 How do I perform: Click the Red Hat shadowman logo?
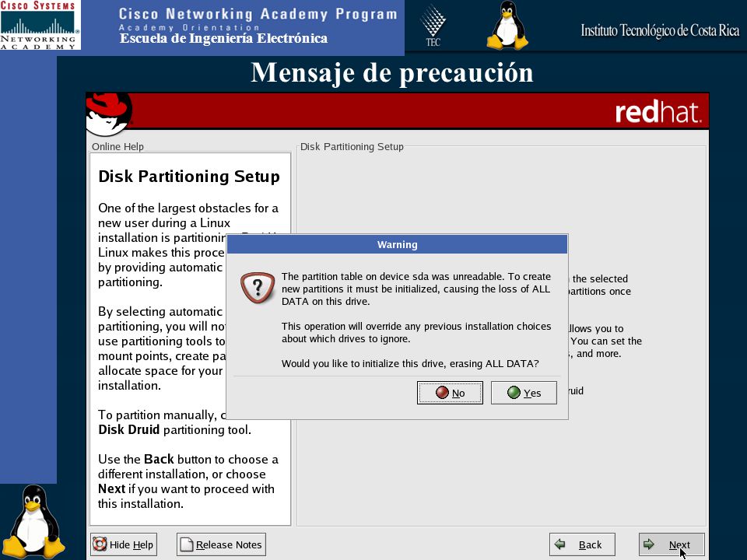(109, 114)
